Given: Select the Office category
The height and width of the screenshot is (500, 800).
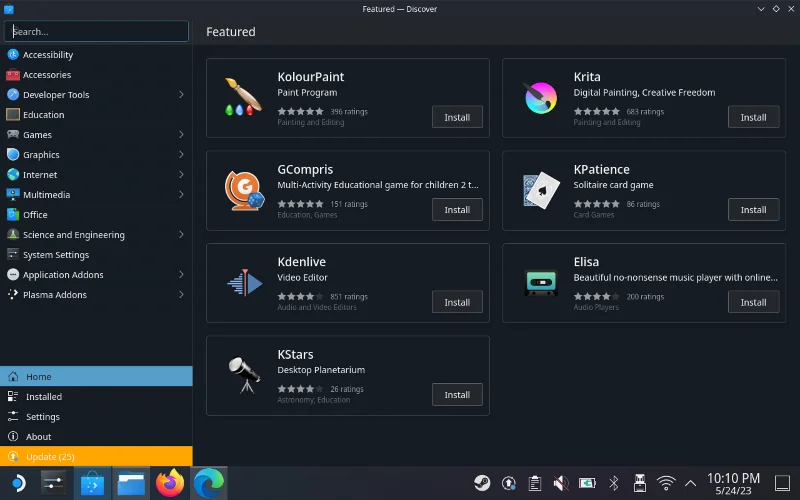Looking at the screenshot, I should tap(96, 214).
